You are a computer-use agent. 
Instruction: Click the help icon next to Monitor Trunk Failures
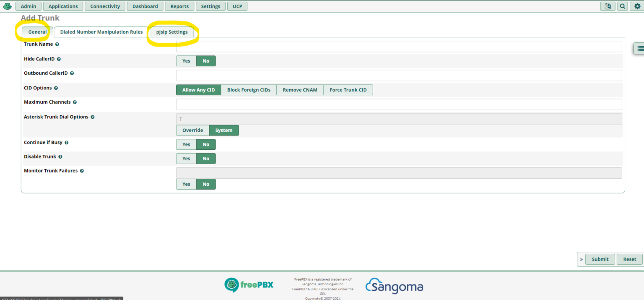point(82,171)
